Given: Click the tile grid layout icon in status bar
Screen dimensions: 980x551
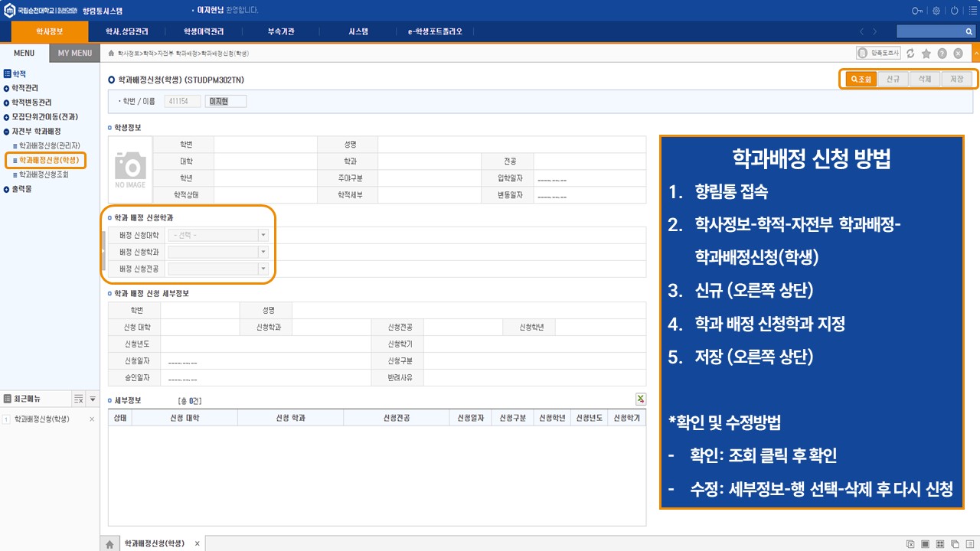Looking at the screenshot, I should click(x=940, y=544).
